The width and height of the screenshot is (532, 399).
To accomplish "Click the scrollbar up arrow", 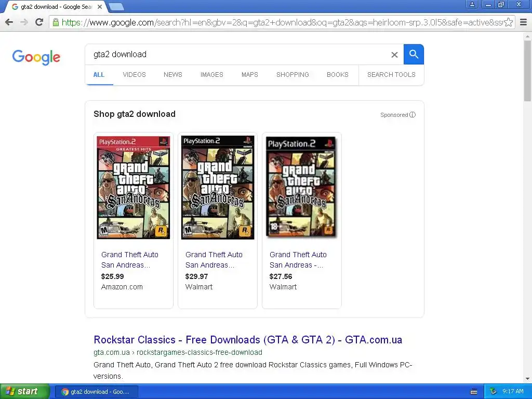I will pos(527,36).
